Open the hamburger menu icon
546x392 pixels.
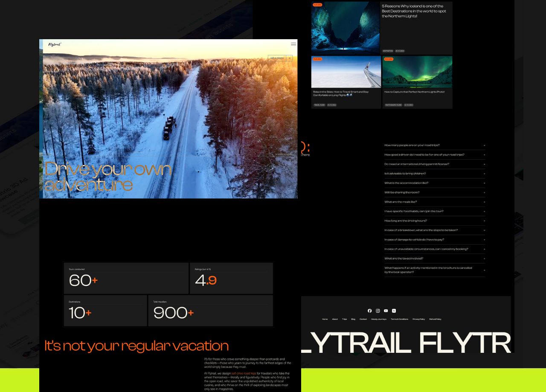(293, 44)
